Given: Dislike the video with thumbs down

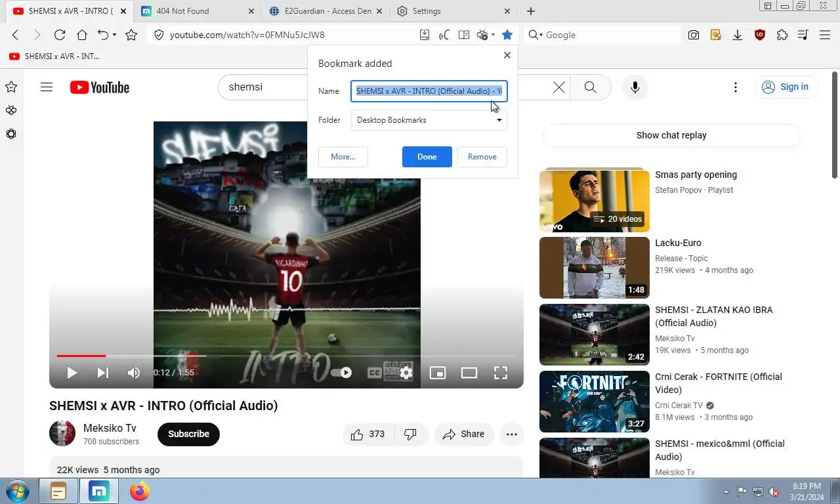Looking at the screenshot, I should click(411, 434).
